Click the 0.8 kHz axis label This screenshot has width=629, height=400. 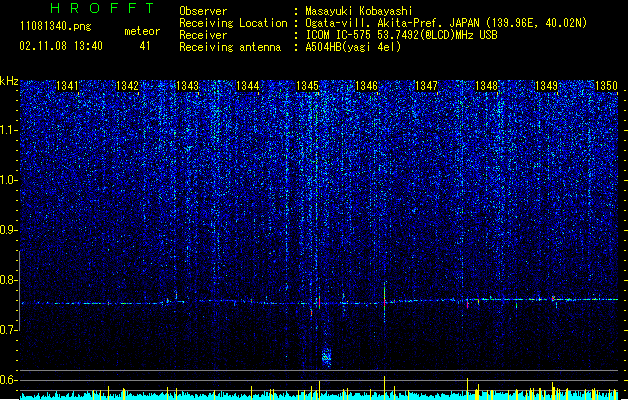point(9,280)
